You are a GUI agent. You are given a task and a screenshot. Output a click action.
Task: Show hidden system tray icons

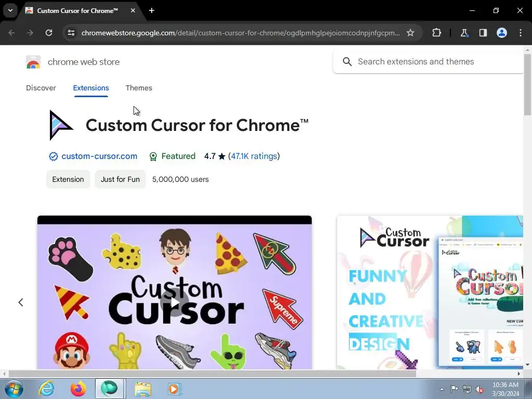point(442,389)
